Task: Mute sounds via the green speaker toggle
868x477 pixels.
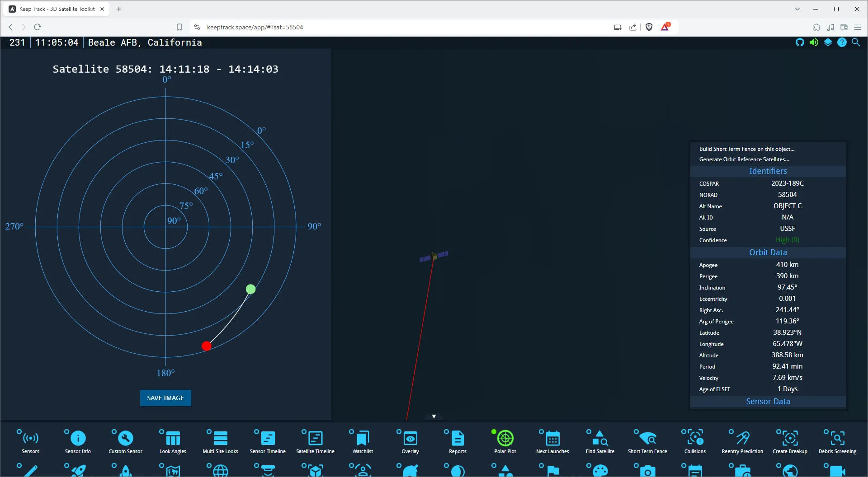Action: (814, 42)
